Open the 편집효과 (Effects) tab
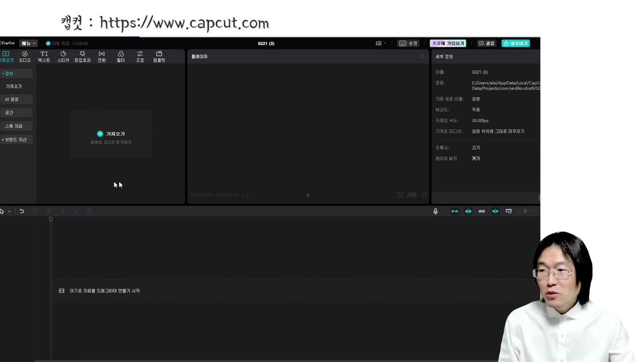The width and height of the screenshot is (644, 362). (x=82, y=57)
